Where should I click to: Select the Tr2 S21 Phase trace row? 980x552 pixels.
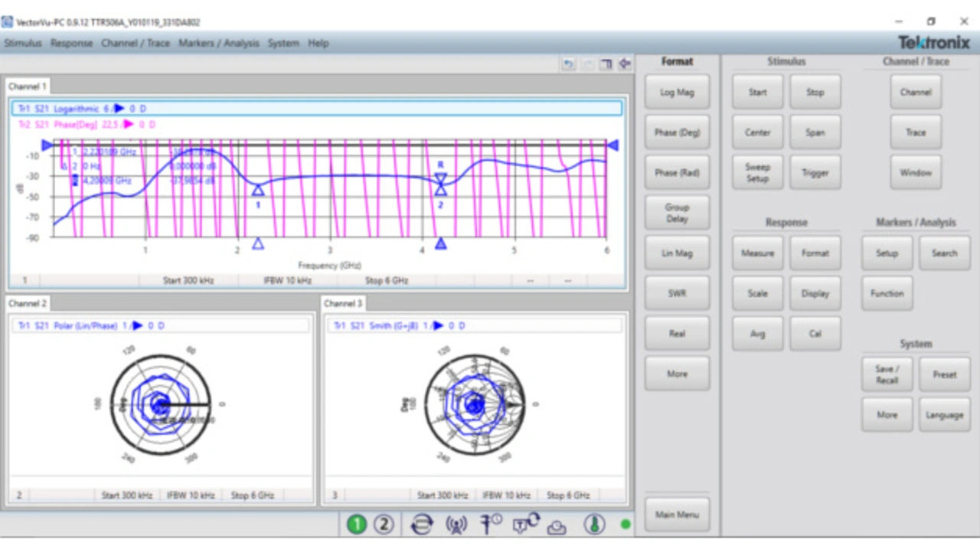tap(86, 124)
